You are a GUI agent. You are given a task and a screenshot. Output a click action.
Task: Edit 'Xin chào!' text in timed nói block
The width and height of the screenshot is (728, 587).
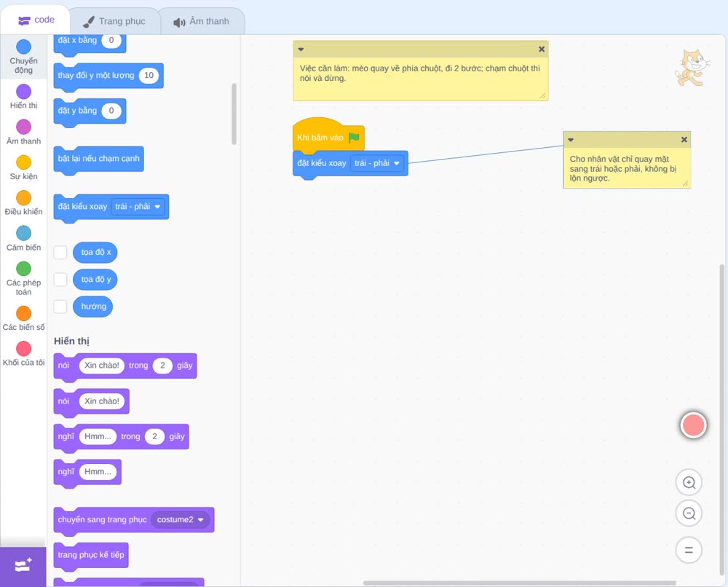[x=102, y=366]
